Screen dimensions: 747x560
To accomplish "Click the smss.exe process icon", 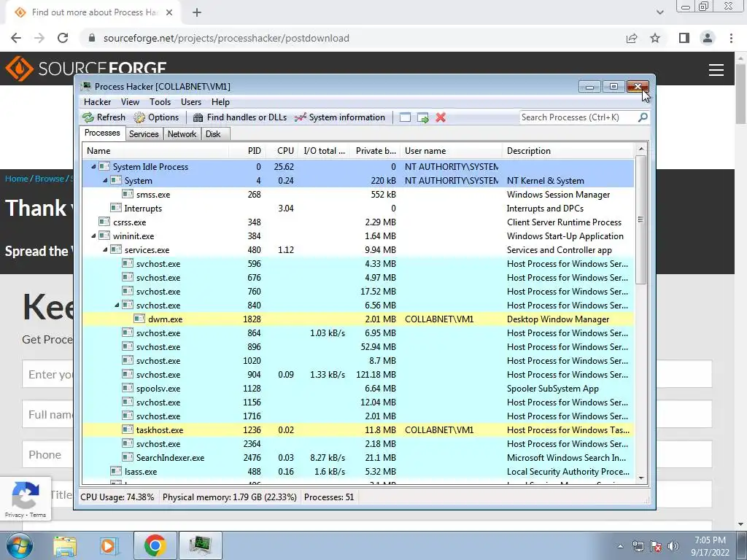I will coord(127,194).
